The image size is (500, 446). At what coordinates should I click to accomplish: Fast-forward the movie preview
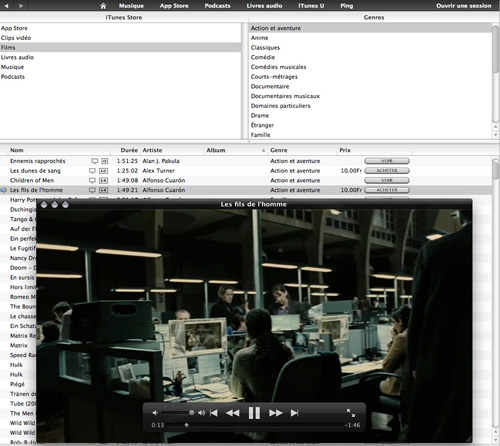tap(276, 413)
